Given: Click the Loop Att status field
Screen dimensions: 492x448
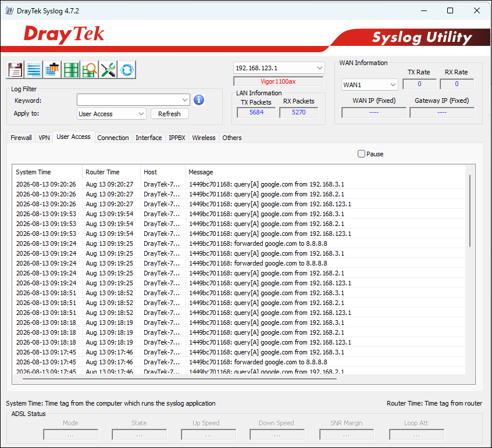Looking at the screenshot, I should [417, 435].
